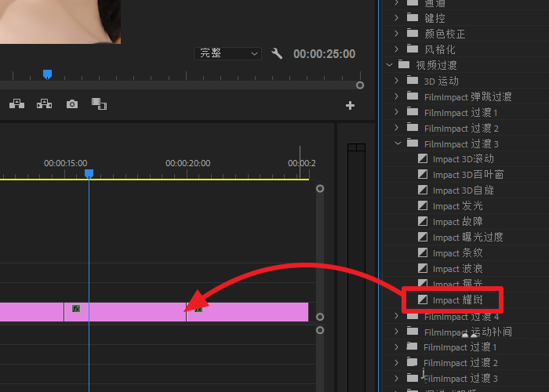This screenshot has height=392, width=549.
Task: Expand the 3D 运动 folder
Action: 398,81
